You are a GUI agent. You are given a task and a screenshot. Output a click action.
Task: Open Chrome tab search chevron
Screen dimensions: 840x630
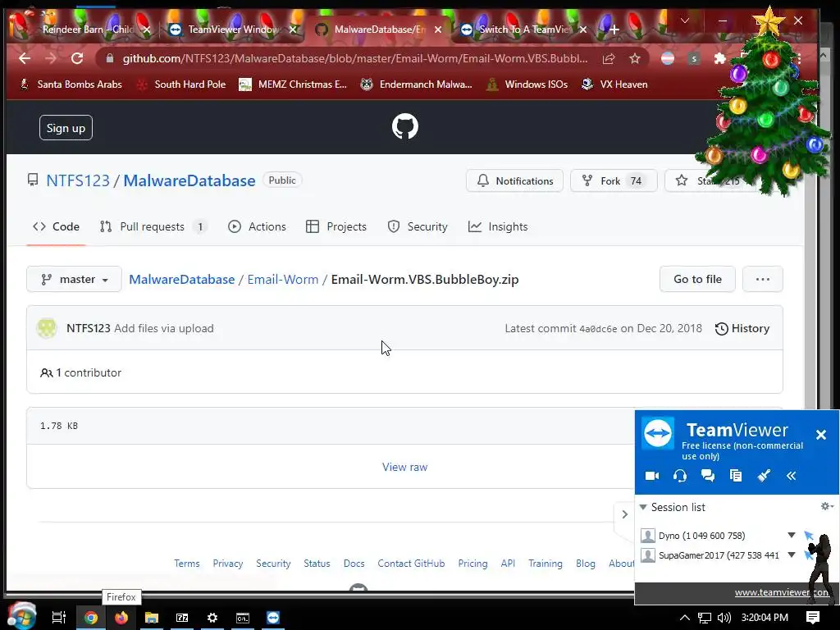tap(685, 21)
